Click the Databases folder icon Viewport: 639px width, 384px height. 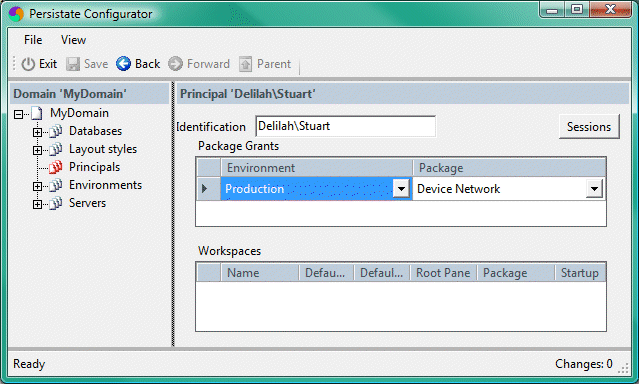point(56,131)
